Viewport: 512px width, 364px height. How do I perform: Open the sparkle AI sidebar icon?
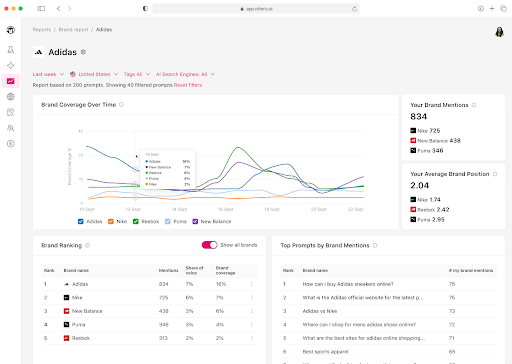click(11, 65)
